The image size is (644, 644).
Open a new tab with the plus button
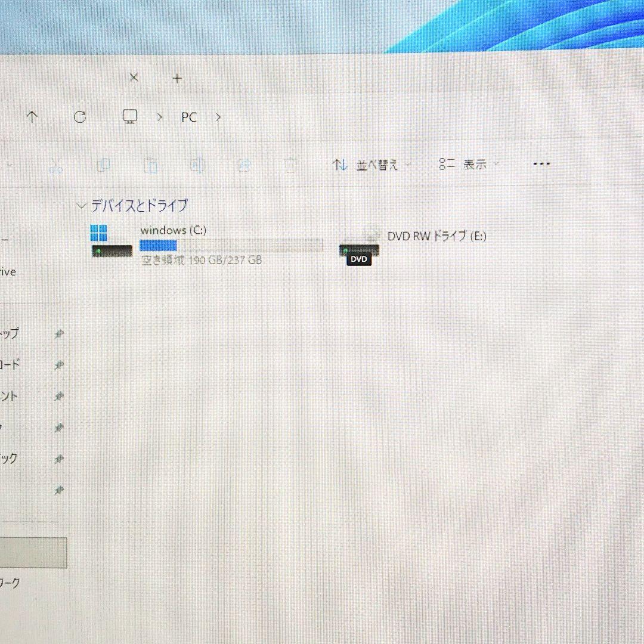point(177,78)
